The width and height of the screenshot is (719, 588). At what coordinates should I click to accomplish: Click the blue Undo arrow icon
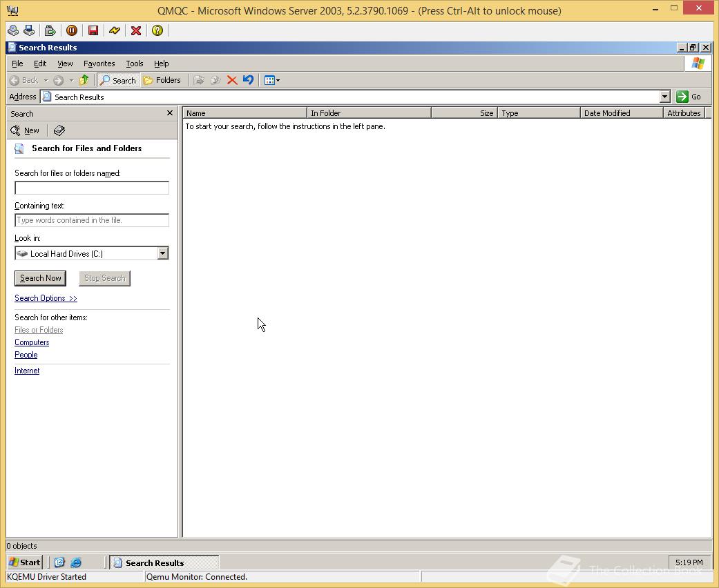(248, 80)
